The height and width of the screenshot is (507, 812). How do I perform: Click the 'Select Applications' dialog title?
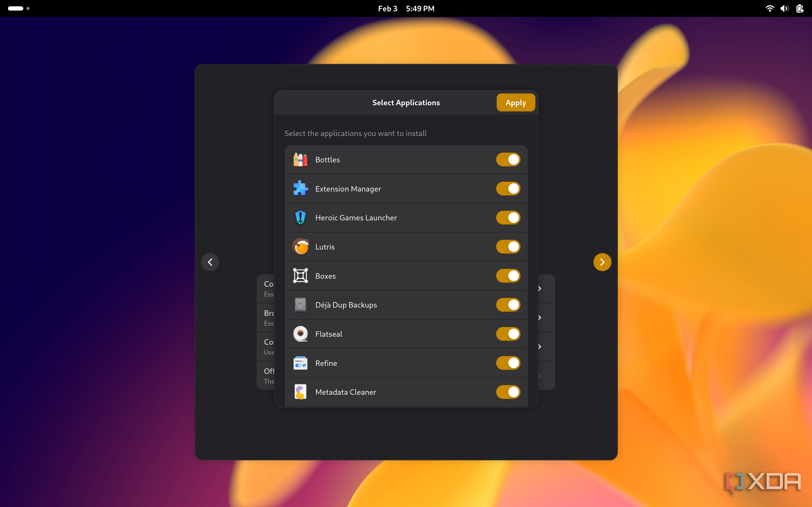[x=406, y=103]
